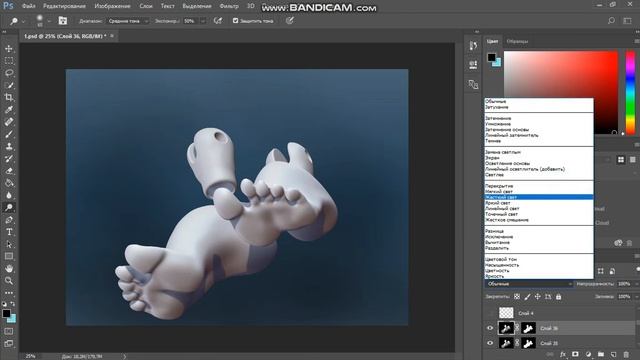Open search icon in options bar
This screenshot has width=640, height=360.
point(611,20)
